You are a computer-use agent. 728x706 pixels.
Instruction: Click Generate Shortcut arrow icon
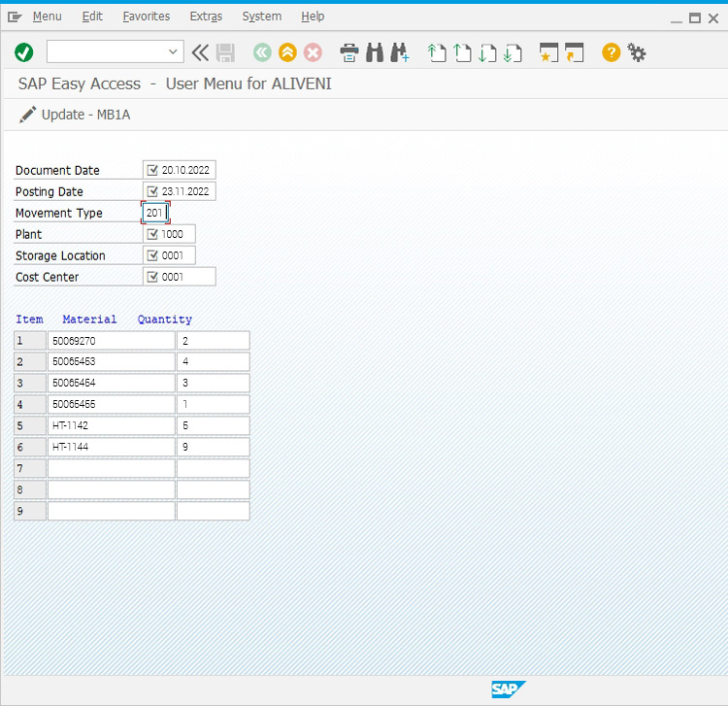[575, 52]
